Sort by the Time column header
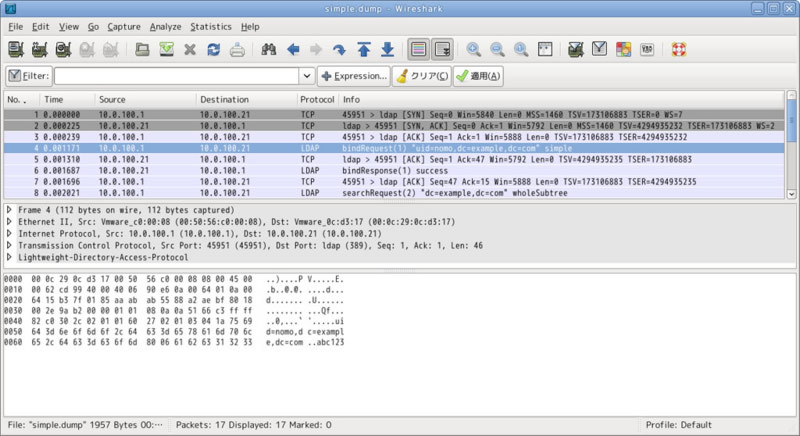Screen dimensions: 800x436 tap(67, 99)
